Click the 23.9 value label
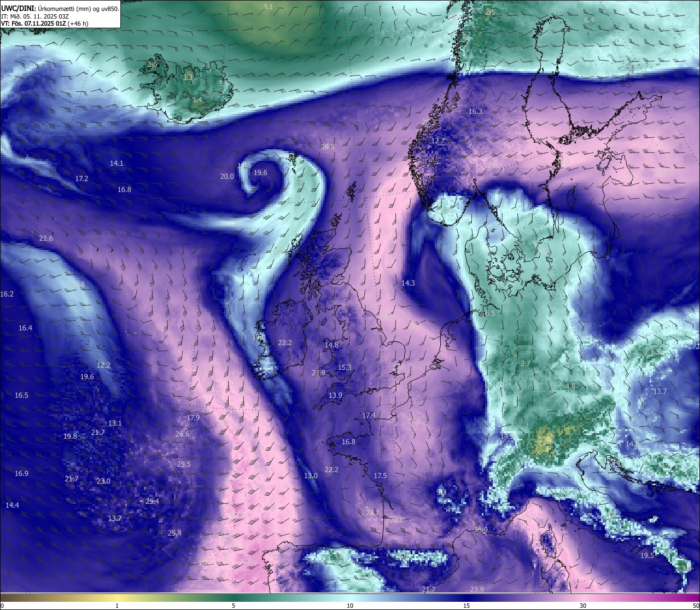Viewport: 700px width, 610px height. [477, 589]
